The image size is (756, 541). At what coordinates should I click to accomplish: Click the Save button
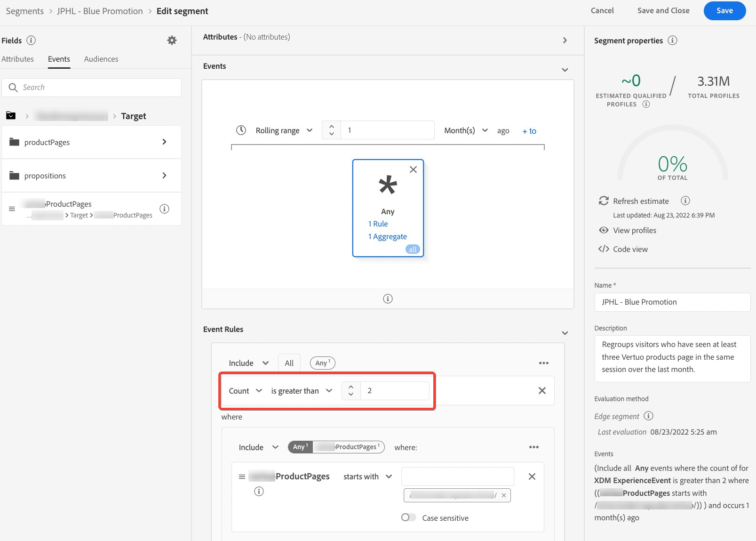click(x=724, y=10)
